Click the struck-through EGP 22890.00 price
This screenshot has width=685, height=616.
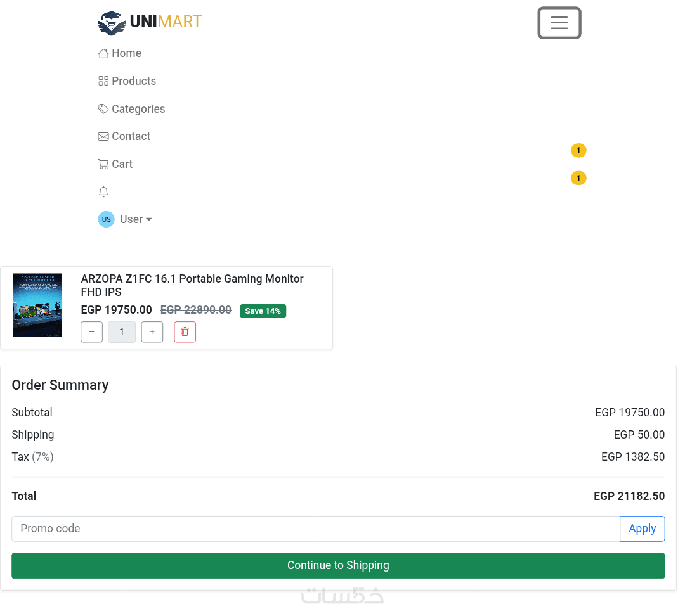tap(196, 310)
